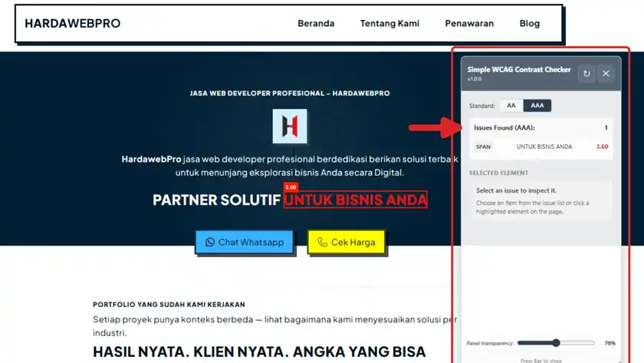Click the PARTNER SOLUTIF heading text

(x=216, y=200)
